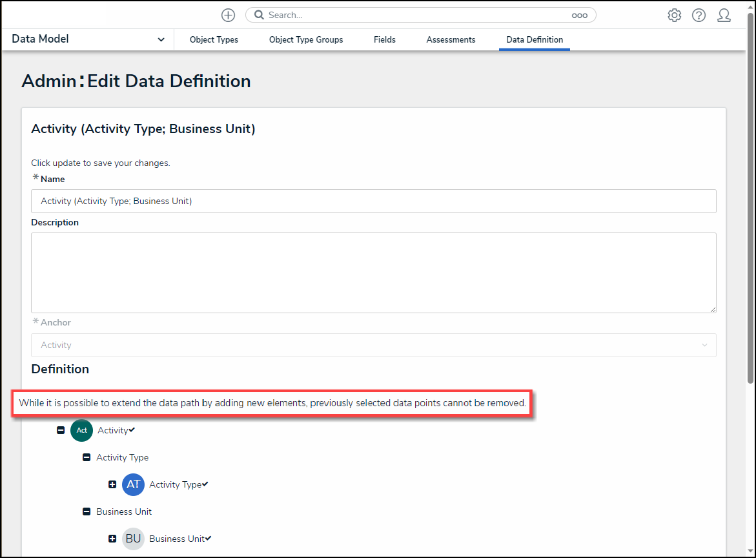The height and width of the screenshot is (558, 756).
Task: Click into the Name input field
Action: coord(373,201)
